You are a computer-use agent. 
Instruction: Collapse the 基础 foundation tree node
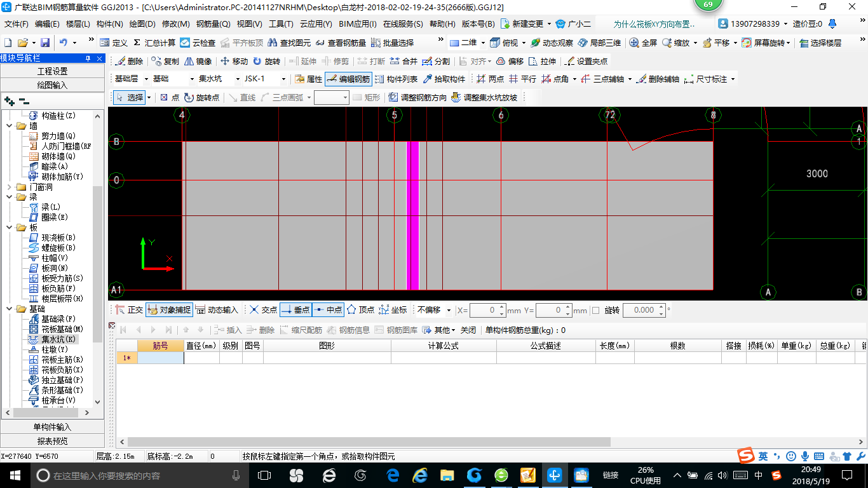(x=9, y=309)
